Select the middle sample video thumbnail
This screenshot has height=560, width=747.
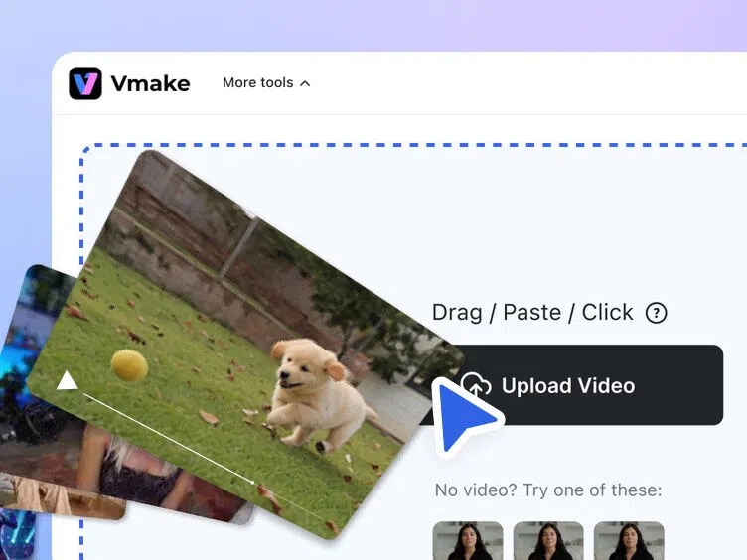pos(548,540)
